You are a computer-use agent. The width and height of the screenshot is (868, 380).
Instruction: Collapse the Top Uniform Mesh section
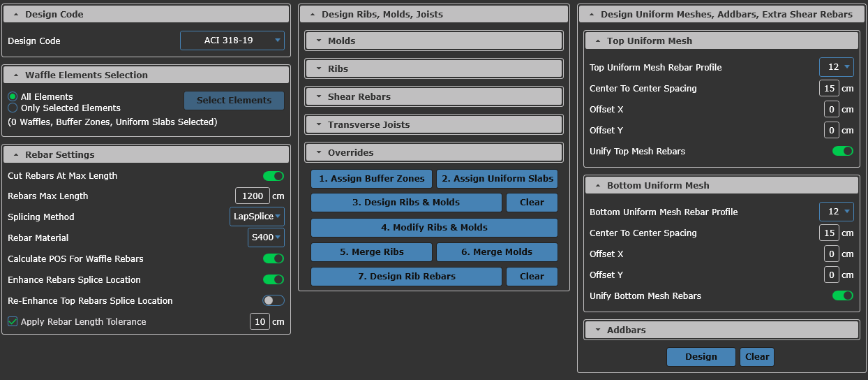click(x=721, y=41)
